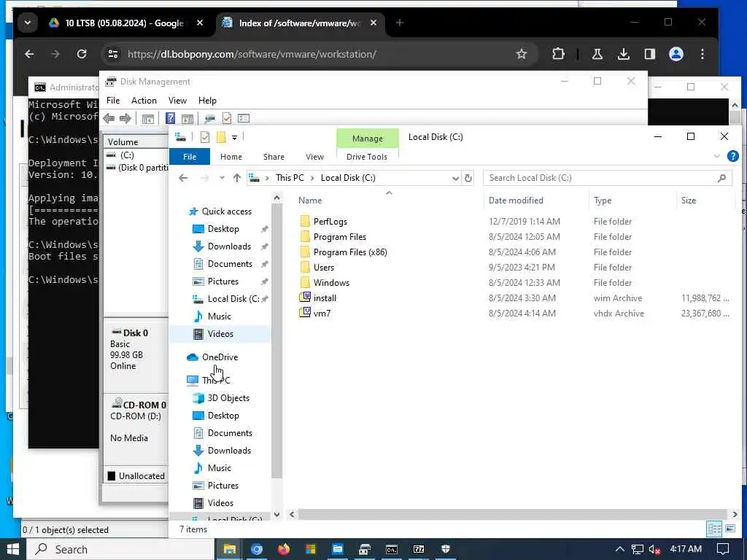Select the vm7 vhdx archive file

click(322, 314)
